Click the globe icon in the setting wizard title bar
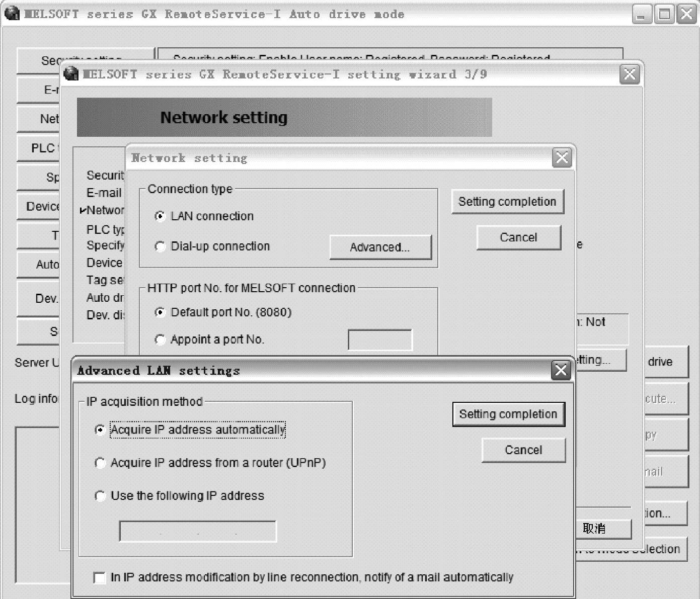 (x=71, y=74)
